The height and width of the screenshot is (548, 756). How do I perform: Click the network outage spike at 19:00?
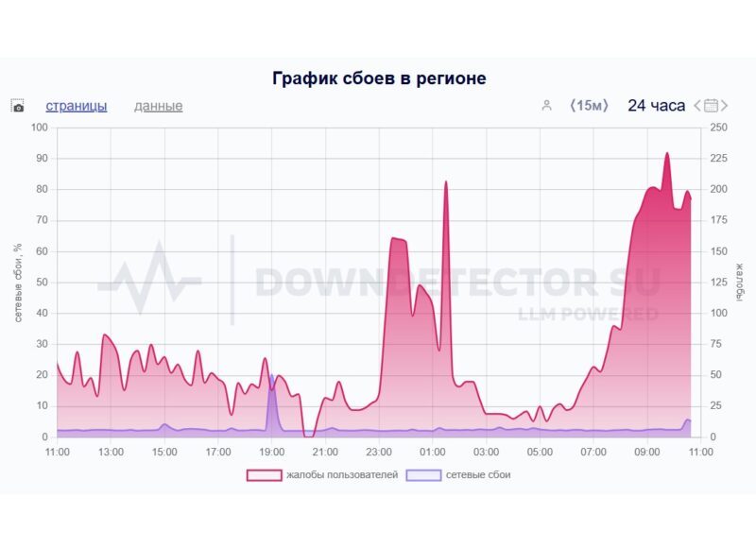point(271,376)
